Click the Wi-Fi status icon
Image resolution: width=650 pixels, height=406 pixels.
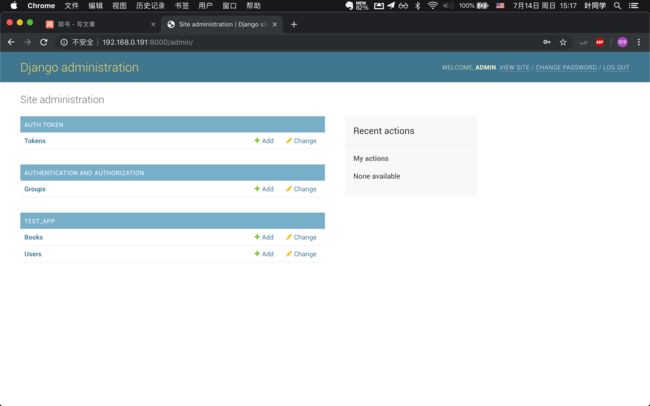point(432,6)
